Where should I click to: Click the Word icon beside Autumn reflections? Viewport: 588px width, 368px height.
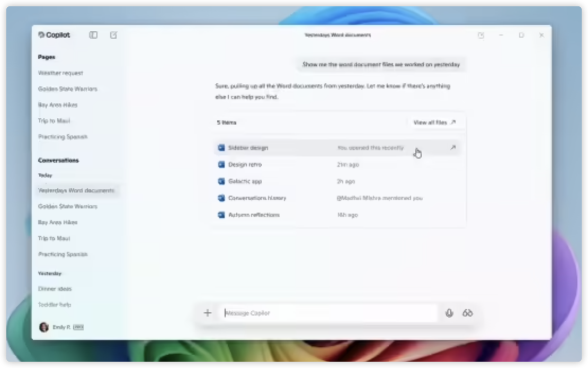(x=221, y=215)
